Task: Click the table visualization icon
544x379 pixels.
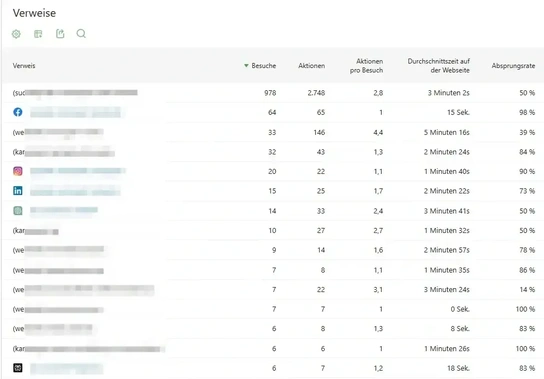Action: (38, 34)
